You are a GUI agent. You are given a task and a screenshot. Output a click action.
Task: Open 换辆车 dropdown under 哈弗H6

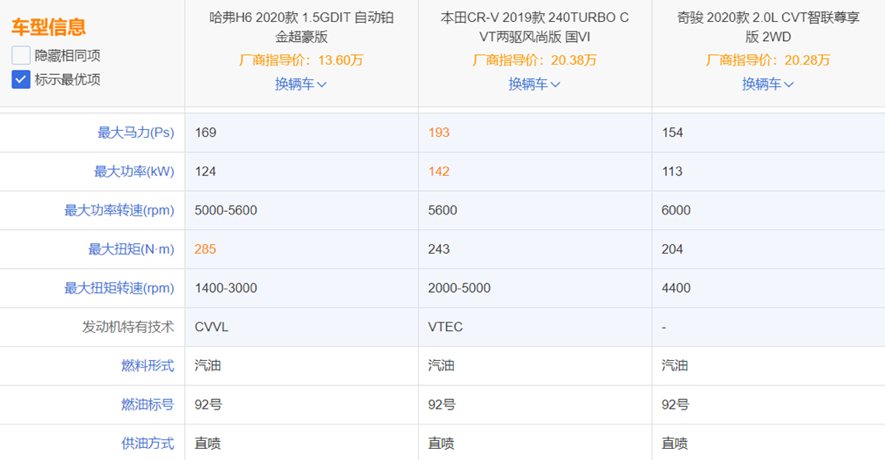click(x=301, y=84)
